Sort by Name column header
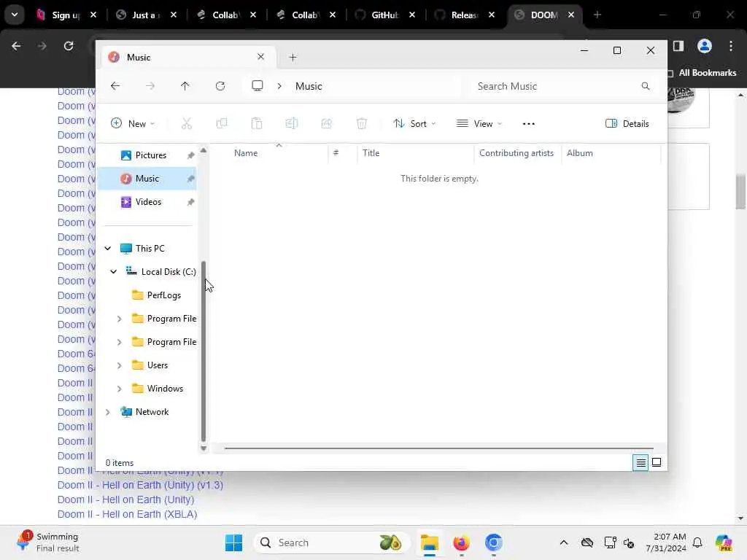The image size is (747, 560). 246,153
